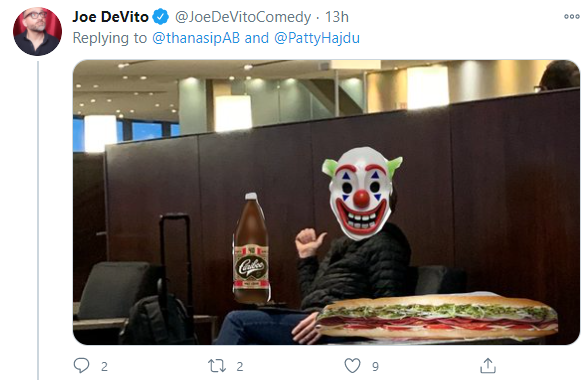Like the tweet with the heart icon

[x=352, y=365]
